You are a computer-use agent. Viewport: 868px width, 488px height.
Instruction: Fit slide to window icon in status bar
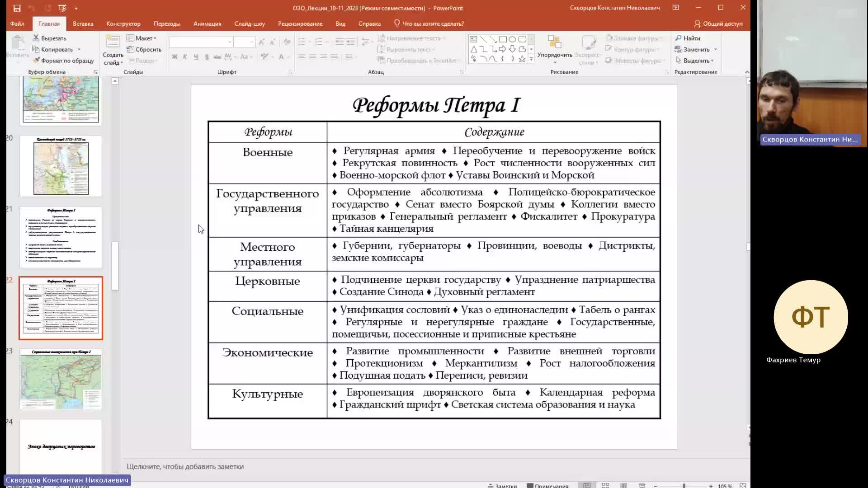pyautogui.click(x=743, y=485)
